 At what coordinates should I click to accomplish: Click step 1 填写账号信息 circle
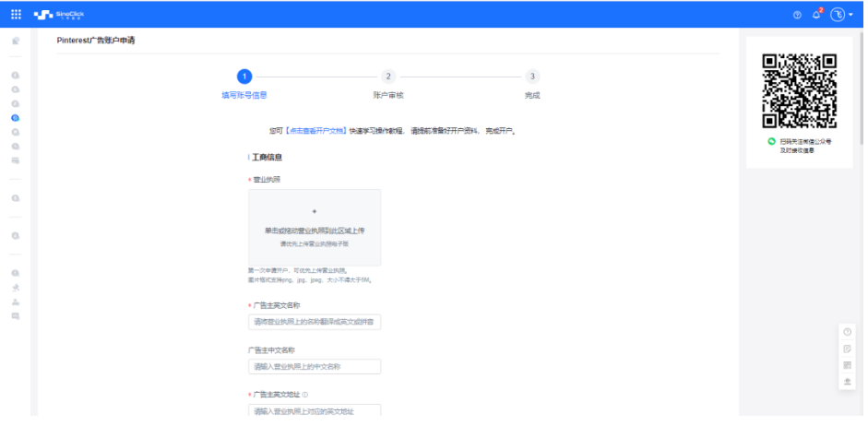244,77
